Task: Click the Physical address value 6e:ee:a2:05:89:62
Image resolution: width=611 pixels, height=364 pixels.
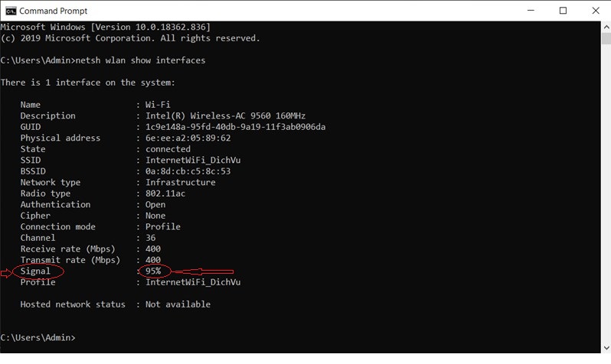Action: tap(188, 138)
